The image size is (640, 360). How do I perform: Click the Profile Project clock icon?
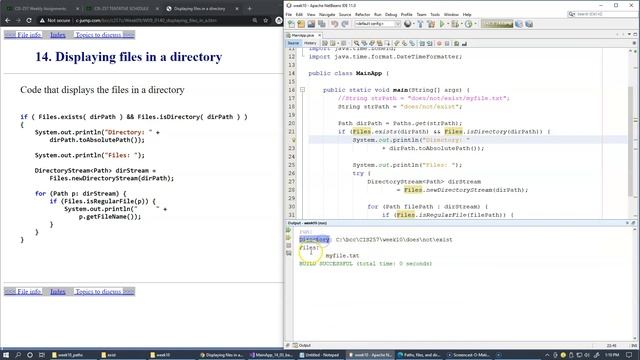click(x=468, y=24)
